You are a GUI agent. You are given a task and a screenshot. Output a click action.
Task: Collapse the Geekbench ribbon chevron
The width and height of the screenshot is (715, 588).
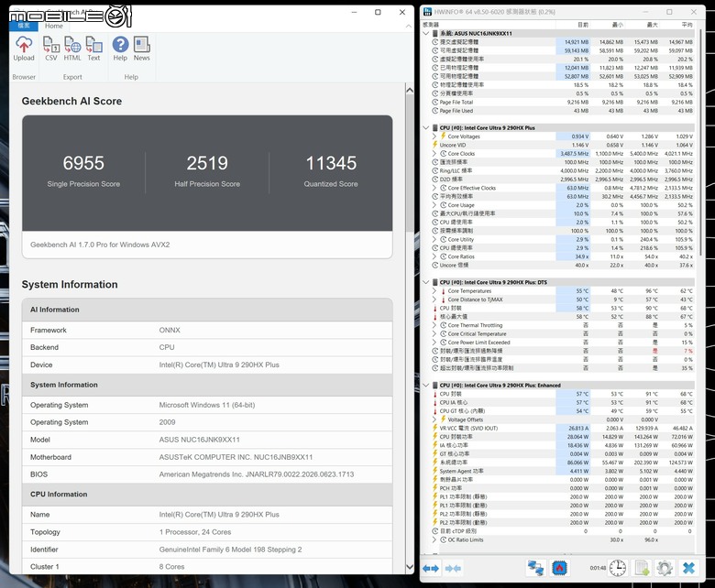tap(408, 26)
